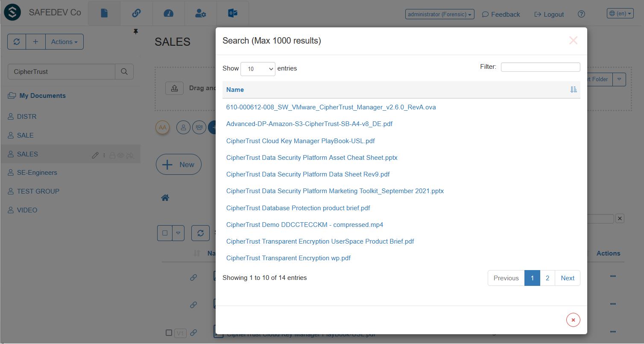Open the User settings icon in top navigation
This screenshot has height=344, width=644.
click(x=200, y=14)
